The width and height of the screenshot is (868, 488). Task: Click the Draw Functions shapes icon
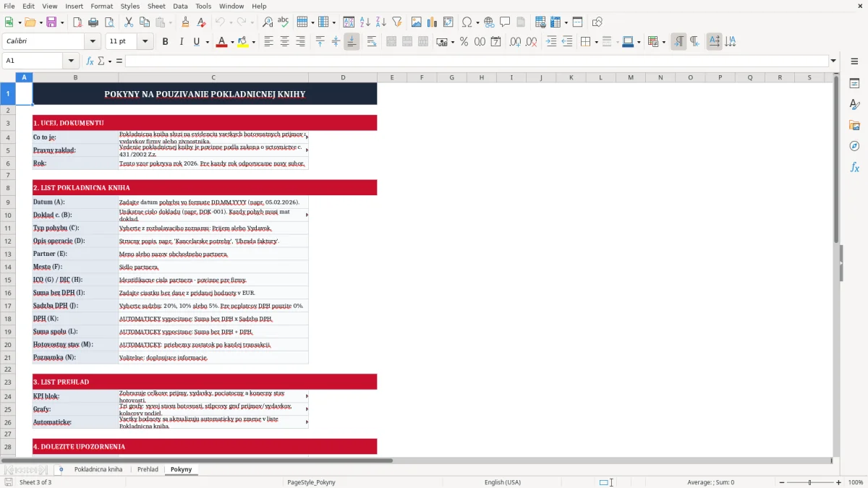click(597, 22)
